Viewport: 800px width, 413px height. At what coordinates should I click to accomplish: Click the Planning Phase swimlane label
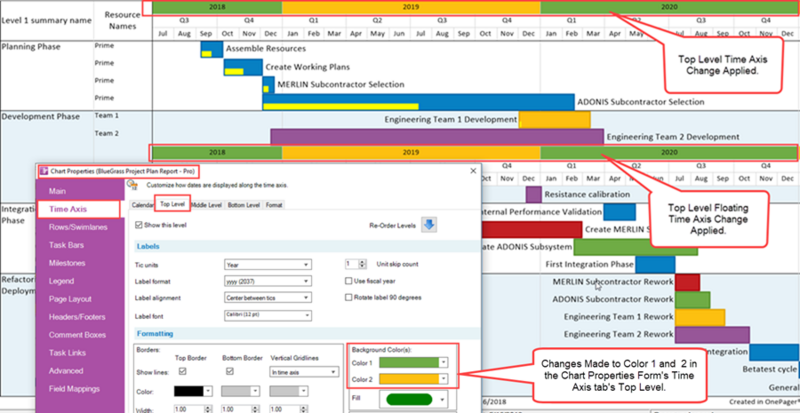coord(31,46)
